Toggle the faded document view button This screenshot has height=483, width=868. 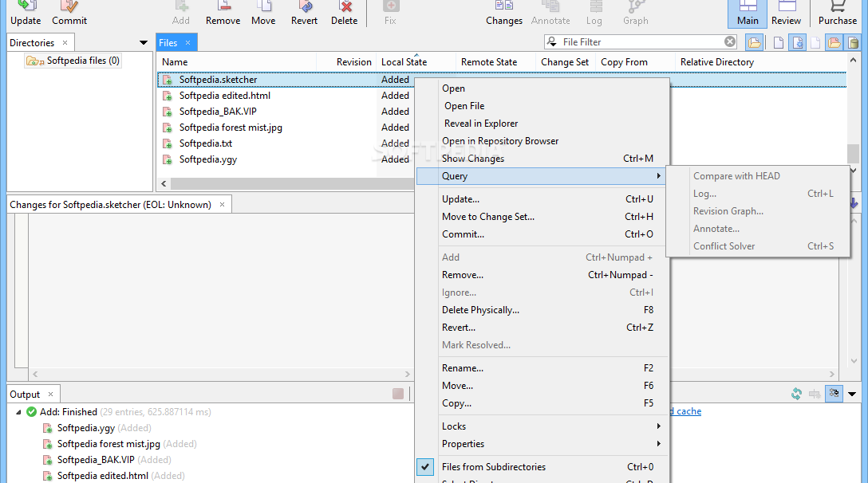coord(815,42)
